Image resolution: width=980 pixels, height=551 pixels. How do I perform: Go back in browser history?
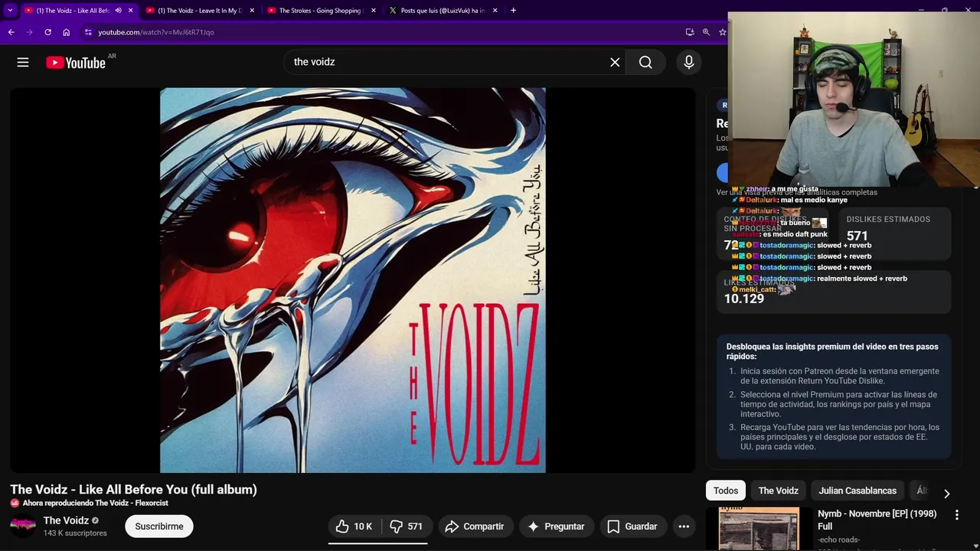(11, 32)
